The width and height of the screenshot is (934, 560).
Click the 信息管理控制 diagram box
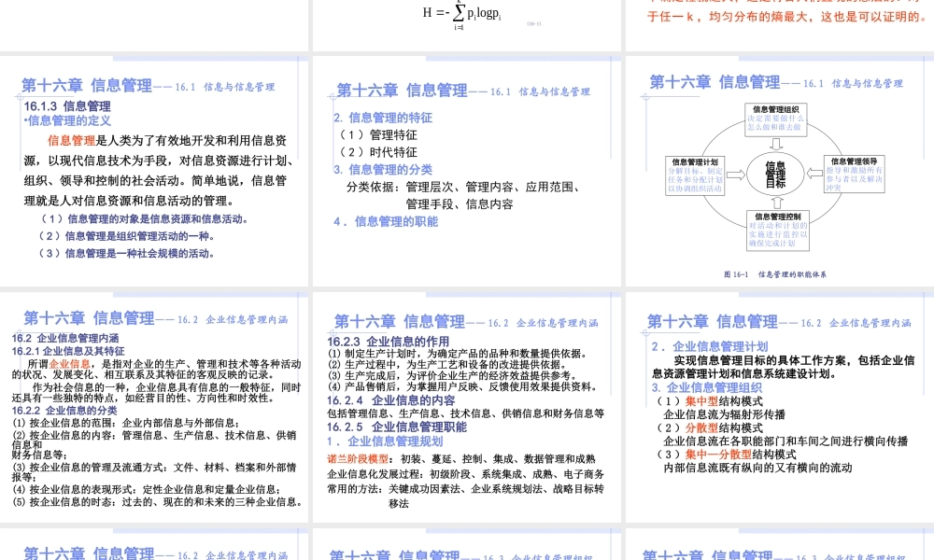[x=778, y=230]
